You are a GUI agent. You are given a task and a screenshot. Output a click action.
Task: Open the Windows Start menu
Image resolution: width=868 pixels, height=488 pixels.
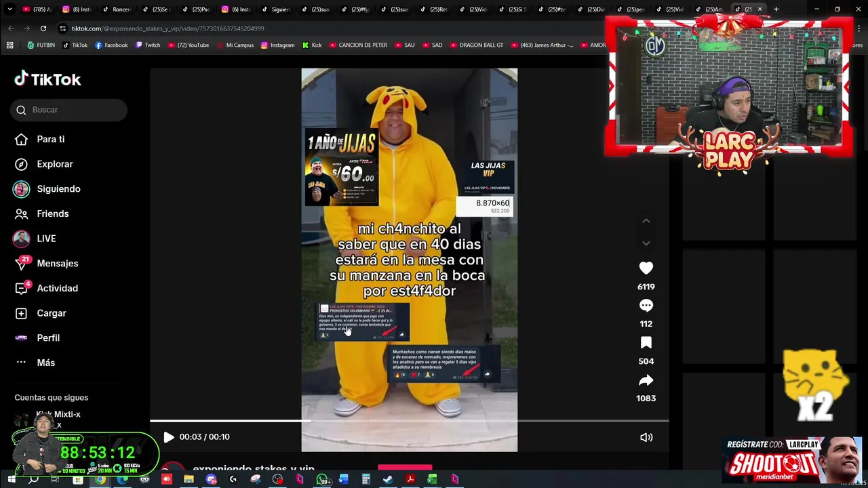(x=11, y=479)
